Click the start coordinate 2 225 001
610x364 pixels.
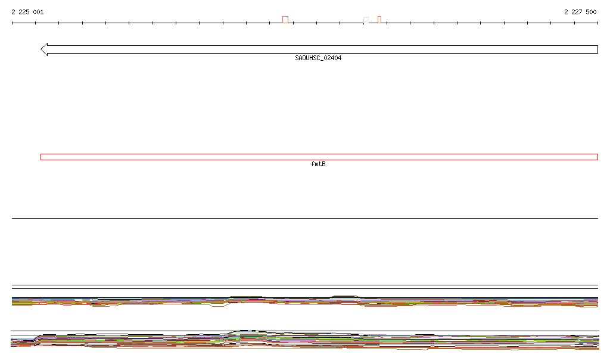click(x=27, y=12)
